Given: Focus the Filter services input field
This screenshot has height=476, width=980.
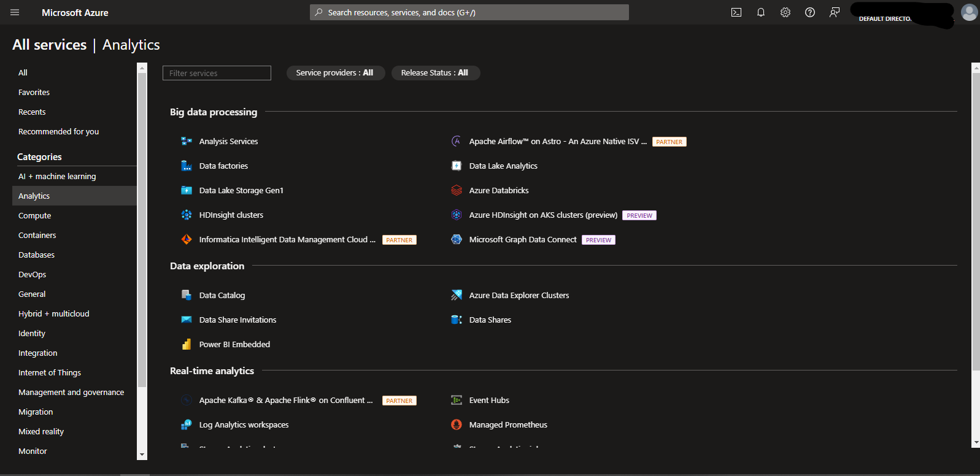Looking at the screenshot, I should coord(217,73).
